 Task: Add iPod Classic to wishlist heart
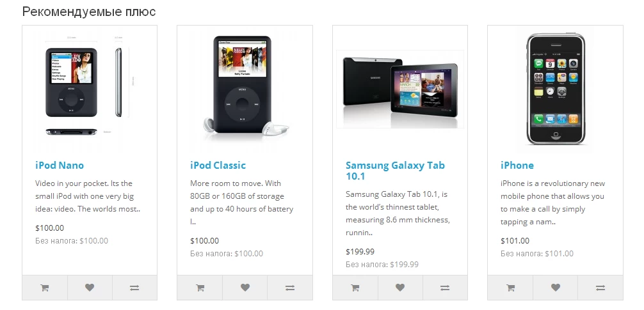tap(245, 288)
